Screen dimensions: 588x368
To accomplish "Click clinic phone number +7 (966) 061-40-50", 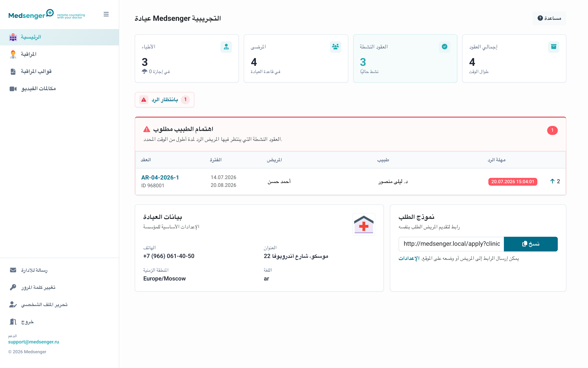I will [169, 256].
